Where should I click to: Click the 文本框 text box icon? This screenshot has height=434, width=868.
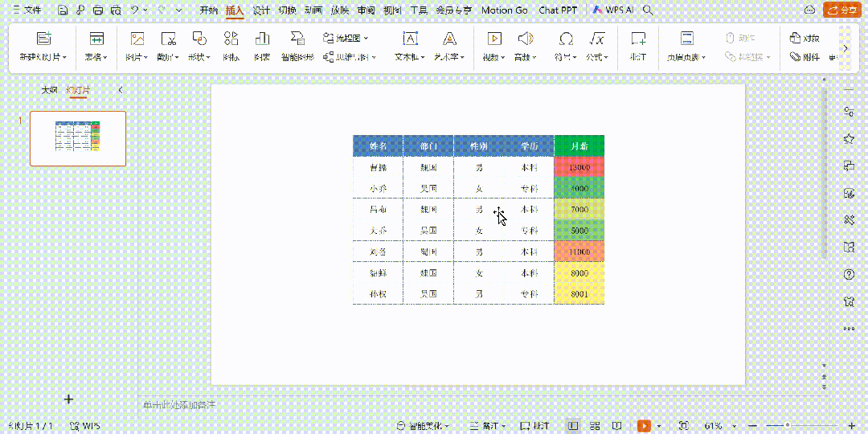(x=410, y=39)
